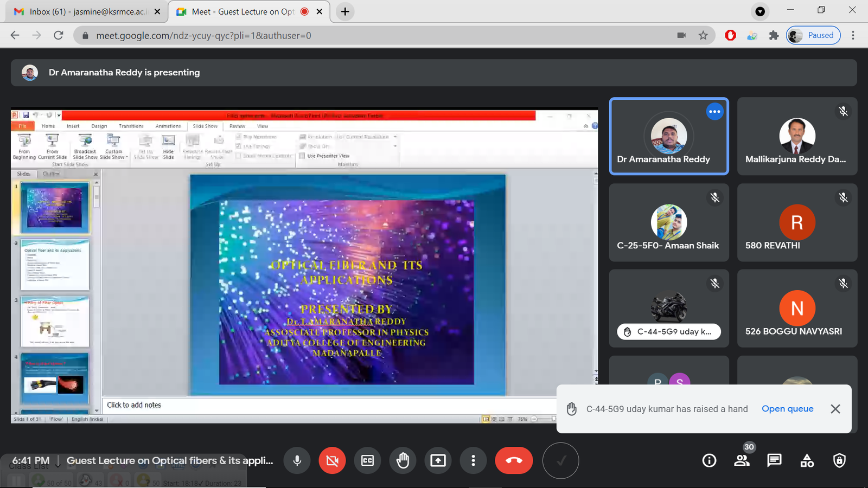Bookmark this page star icon
Image resolution: width=868 pixels, height=488 pixels.
[703, 35]
